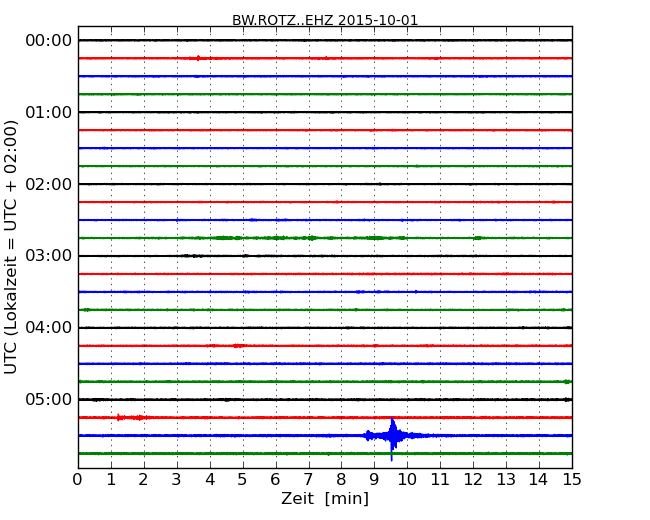Click x-axis tick label 1
Screen dimensions: 650x520
tap(111, 480)
